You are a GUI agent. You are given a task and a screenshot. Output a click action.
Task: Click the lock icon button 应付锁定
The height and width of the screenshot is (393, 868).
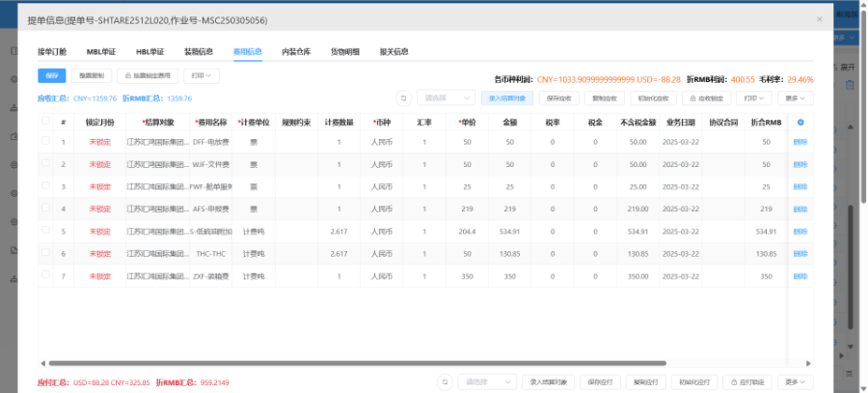pyautogui.click(x=747, y=382)
